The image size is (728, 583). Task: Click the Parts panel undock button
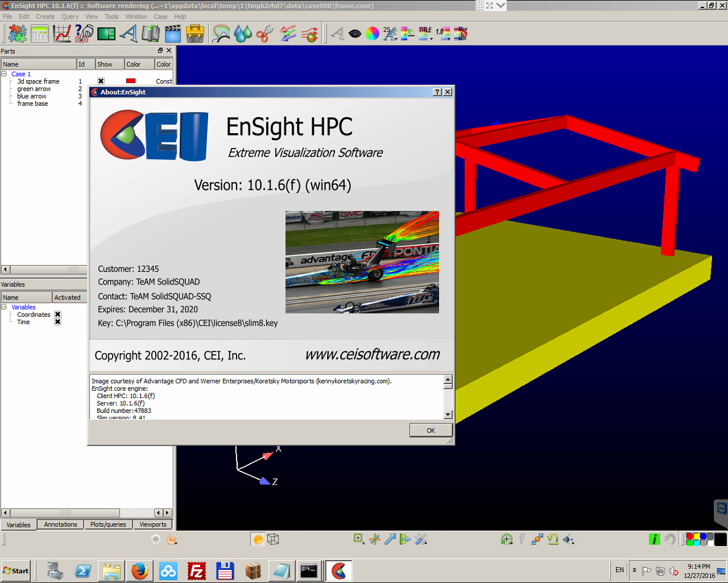pos(160,51)
